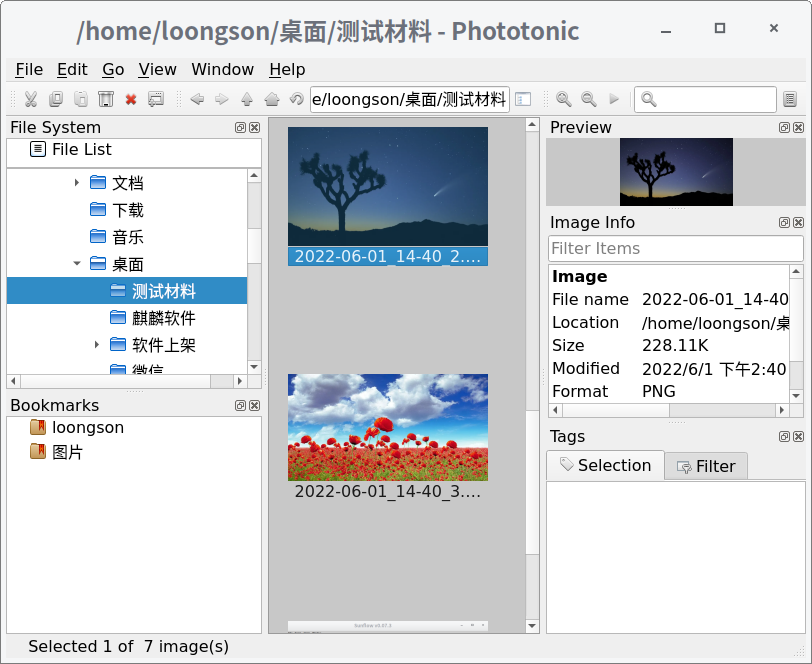Screen dimensions: 812x664
Task: Click the red X remove icon
Action: click(131, 99)
